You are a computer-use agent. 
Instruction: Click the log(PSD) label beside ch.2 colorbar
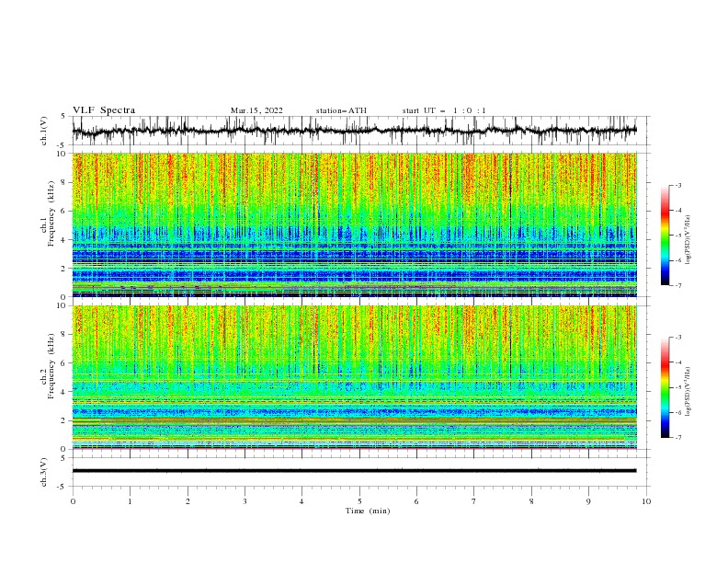(x=688, y=391)
